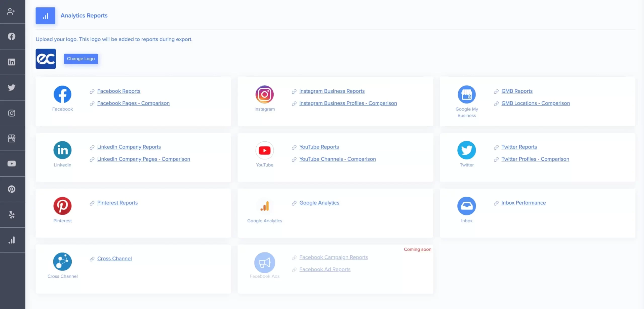Open Twitter Reports link

tap(519, 147)
